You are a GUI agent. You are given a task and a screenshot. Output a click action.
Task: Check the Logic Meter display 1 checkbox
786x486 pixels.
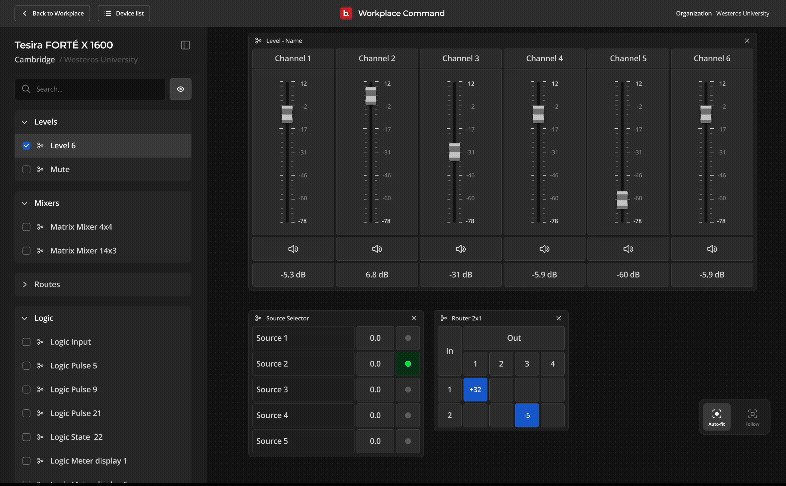tap(27, 461)
